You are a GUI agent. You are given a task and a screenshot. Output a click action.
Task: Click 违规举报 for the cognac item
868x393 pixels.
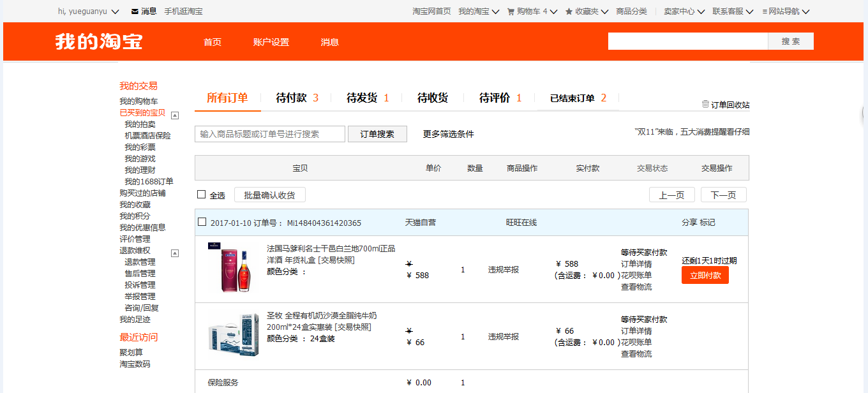tap(504, 270)
